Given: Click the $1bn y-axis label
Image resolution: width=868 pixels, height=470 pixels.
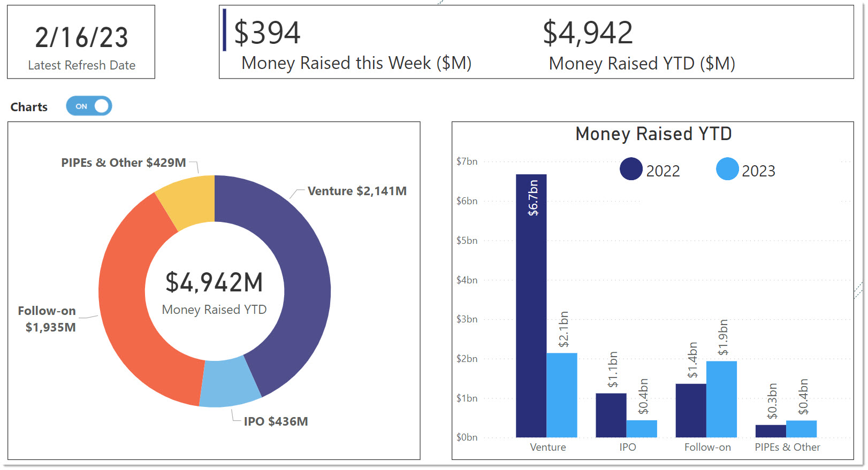Looking at the screenshot, I should point(467,398).
